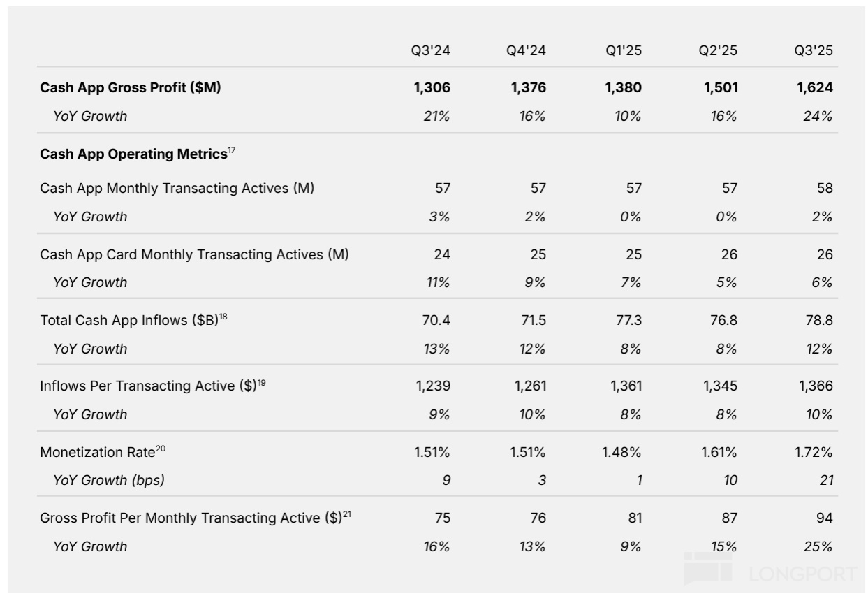Select the Cash App Operating Metrics heading
This screenshot has width=868, height=596.
coord(133,154)
